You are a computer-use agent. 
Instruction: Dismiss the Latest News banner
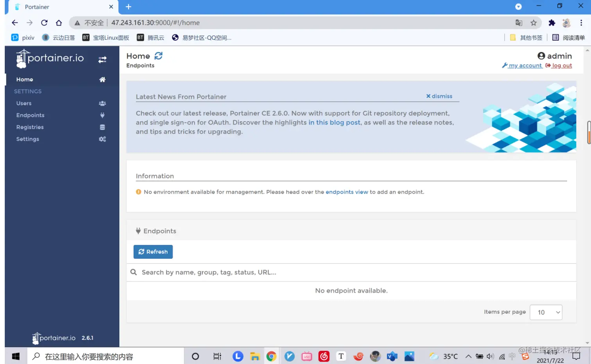[x=439, y=96]
